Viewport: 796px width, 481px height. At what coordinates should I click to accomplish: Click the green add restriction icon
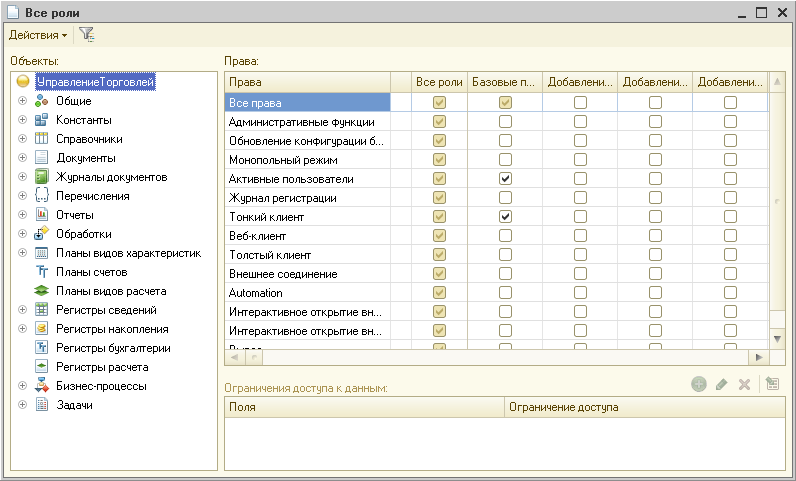[x=699, y=384]
